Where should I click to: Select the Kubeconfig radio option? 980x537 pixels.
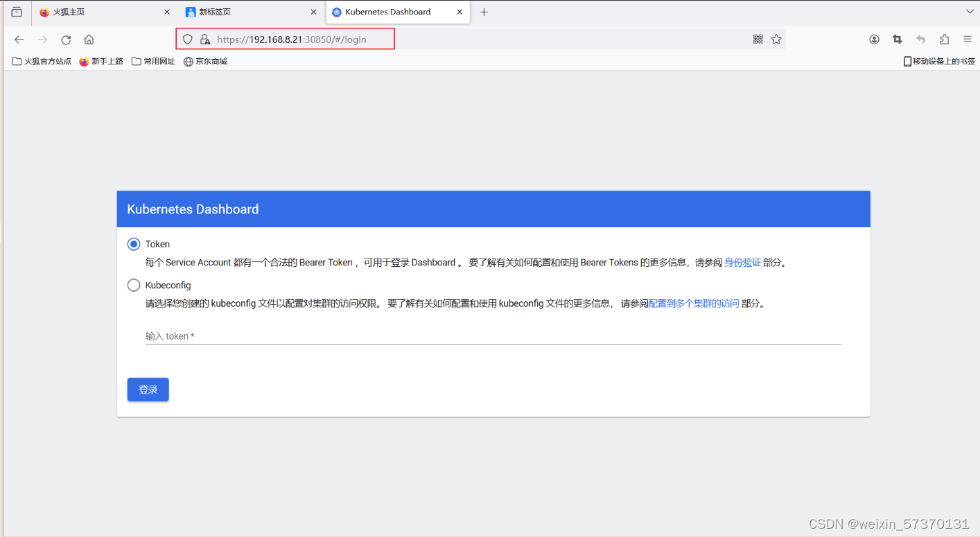[134, 285]
